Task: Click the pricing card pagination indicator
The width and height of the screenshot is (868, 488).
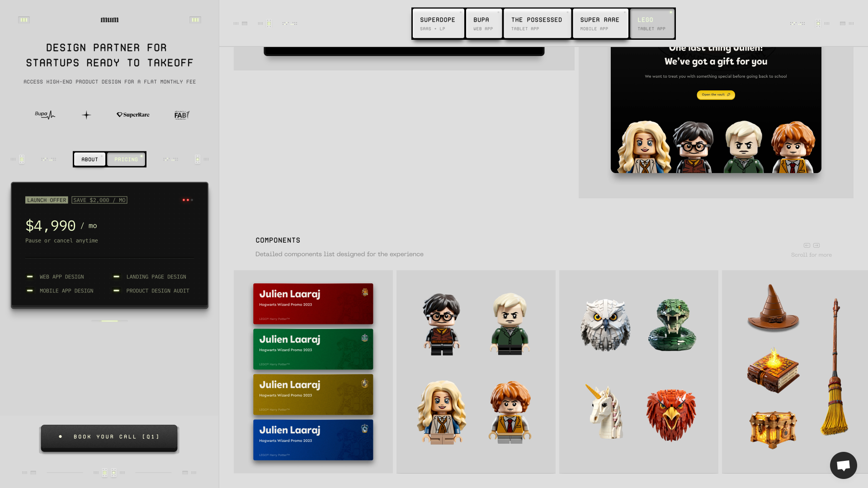Action: 109,321
